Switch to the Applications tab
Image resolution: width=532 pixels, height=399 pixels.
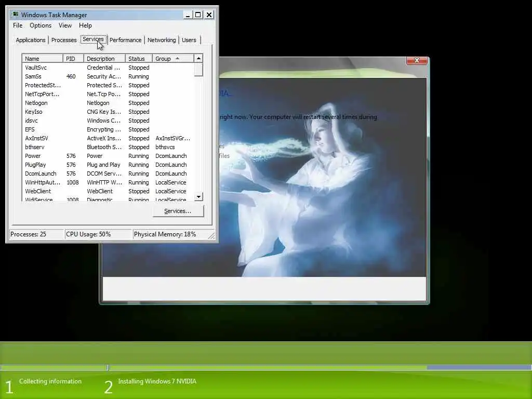pyautogui.click(x=31, y=40)
